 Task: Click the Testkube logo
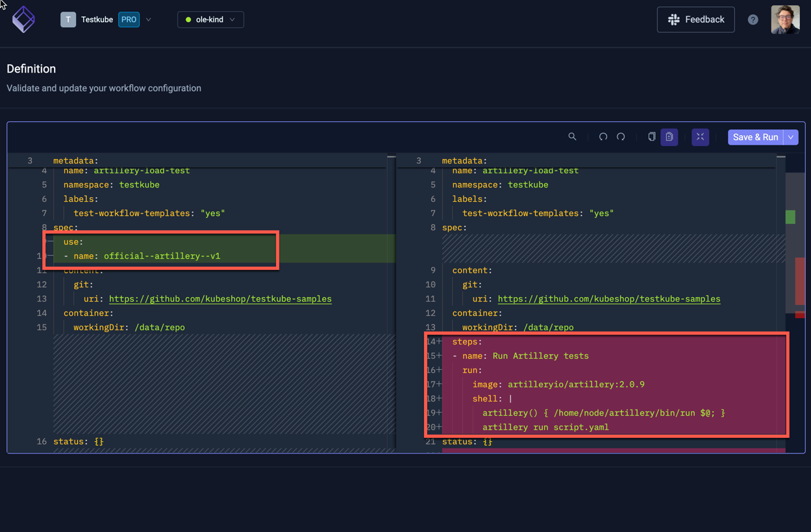click(23, 19)
